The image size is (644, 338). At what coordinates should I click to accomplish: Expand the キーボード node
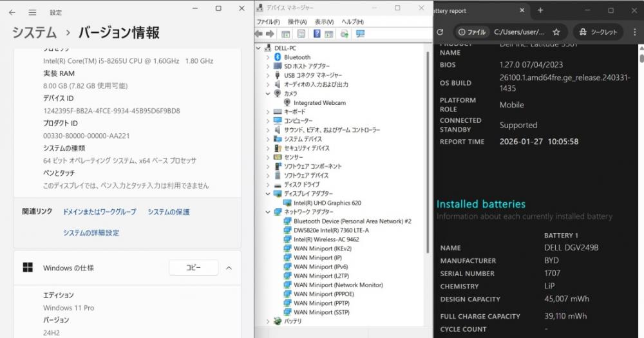(268, 112)
